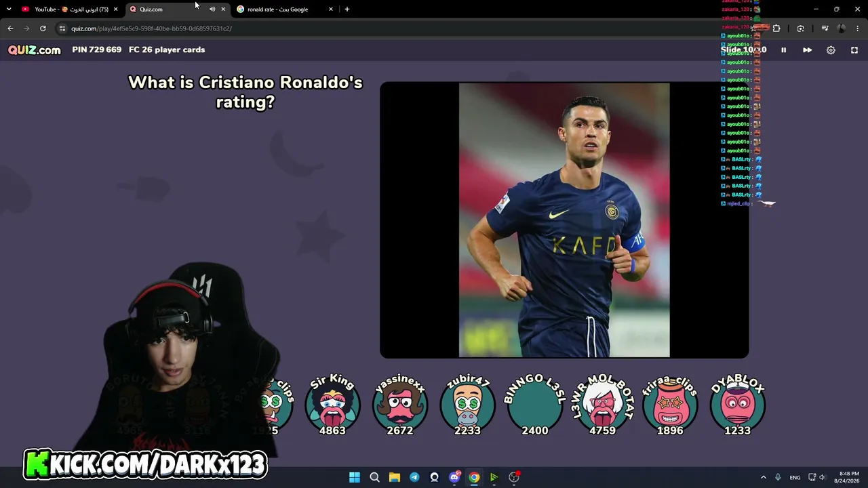Close the ronald rate Google tab
Image resolution: width=868 pixels, height=488 pixels.
coord(331,9)
